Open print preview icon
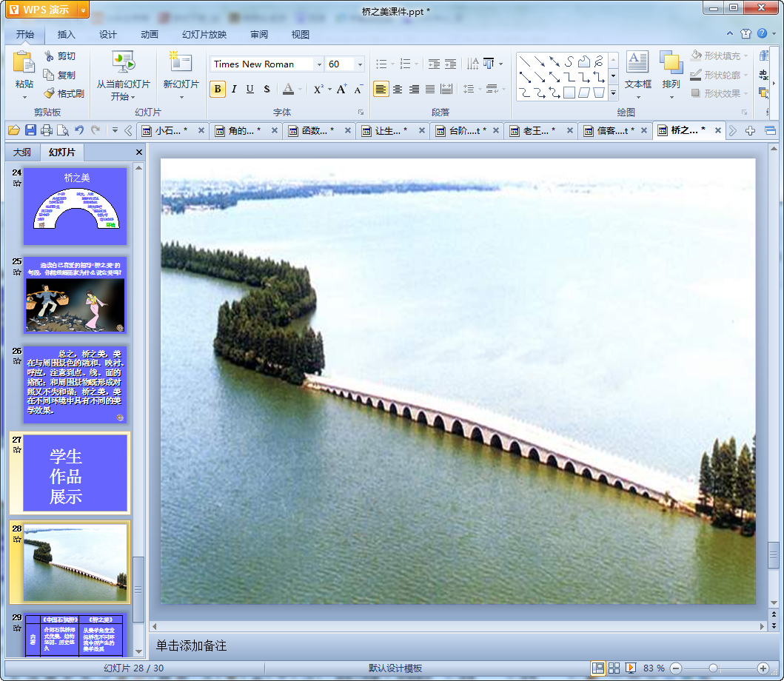This screenshot has height=681, width=784. [x=63, y=130]
